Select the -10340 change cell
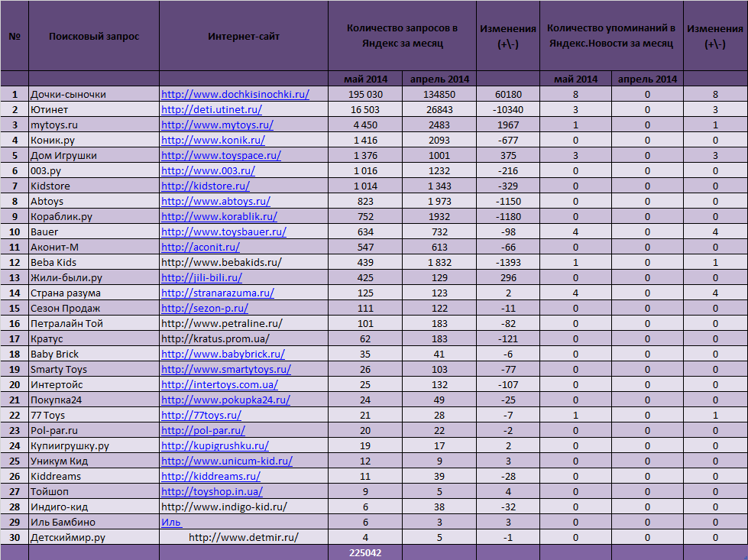Viewport: 748px width, 560px height. (x=508, y=110)
